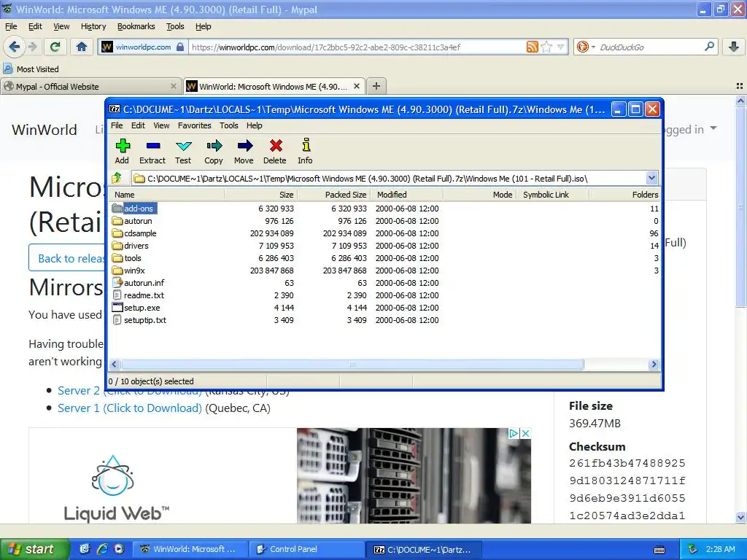Go forward in the Mypal browser

[x=32, y=47]
